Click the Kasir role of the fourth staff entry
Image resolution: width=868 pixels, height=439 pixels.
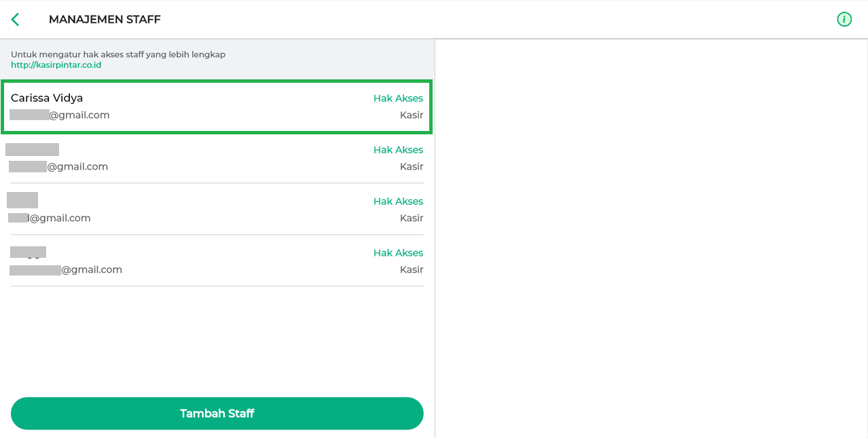411,270
